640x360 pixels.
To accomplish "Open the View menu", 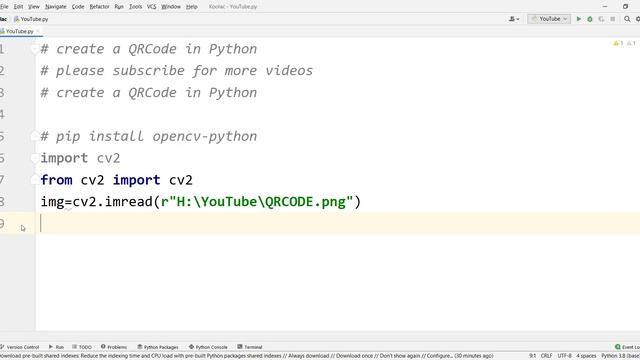I will [x=34, y=7].
